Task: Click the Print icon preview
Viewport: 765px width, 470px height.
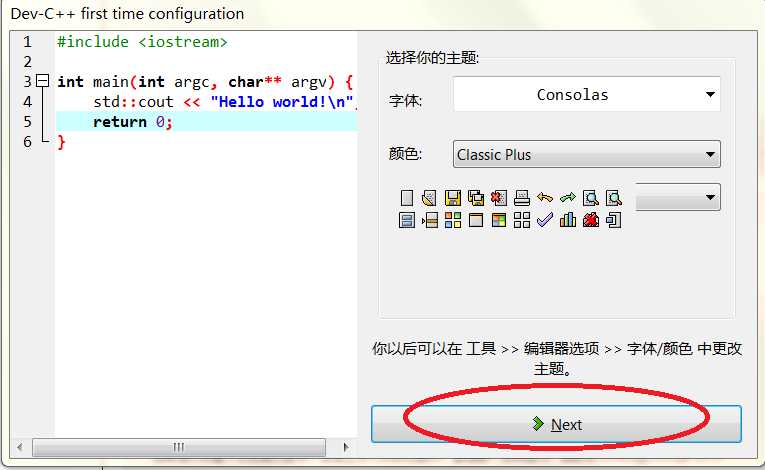Action: coord(522,198)
